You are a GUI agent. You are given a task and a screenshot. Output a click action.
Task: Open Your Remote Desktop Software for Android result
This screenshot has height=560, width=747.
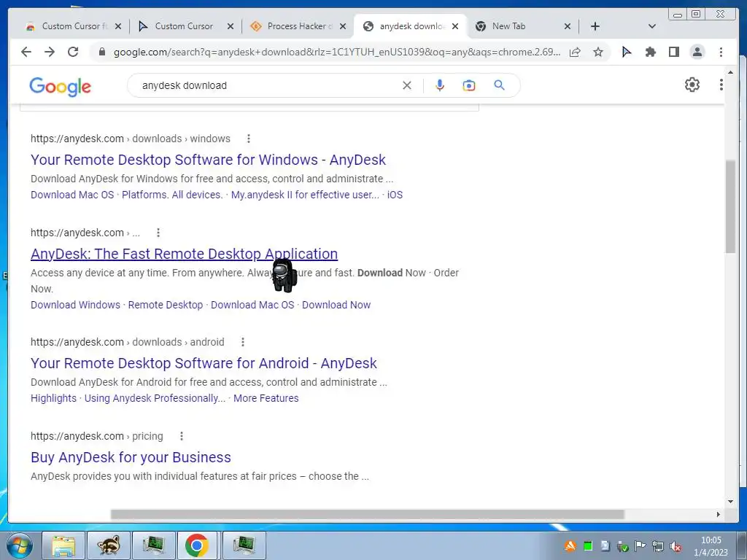[x=204, y=363]
